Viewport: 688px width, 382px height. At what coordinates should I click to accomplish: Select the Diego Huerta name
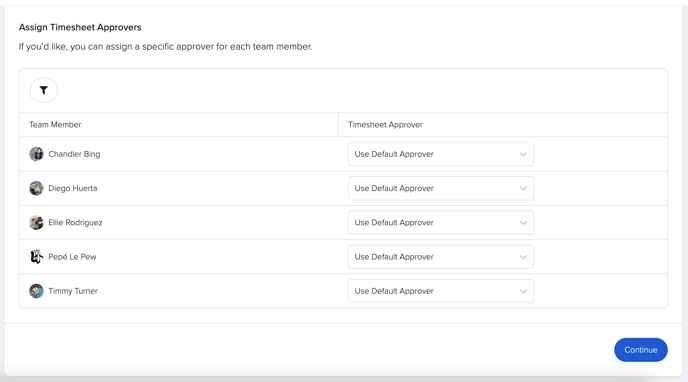(73, 188)
